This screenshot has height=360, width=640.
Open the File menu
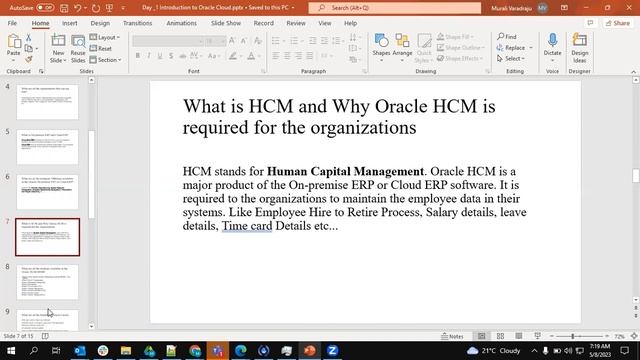tap(12, 23)
